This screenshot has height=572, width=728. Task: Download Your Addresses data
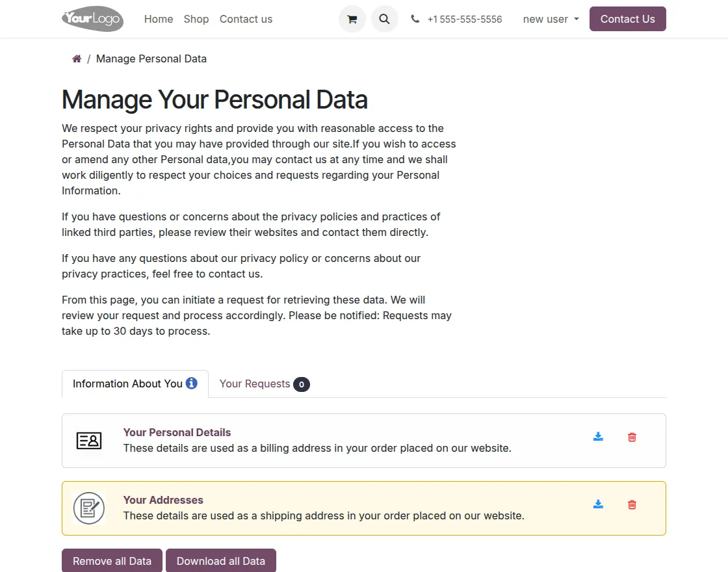click(598, 504)
